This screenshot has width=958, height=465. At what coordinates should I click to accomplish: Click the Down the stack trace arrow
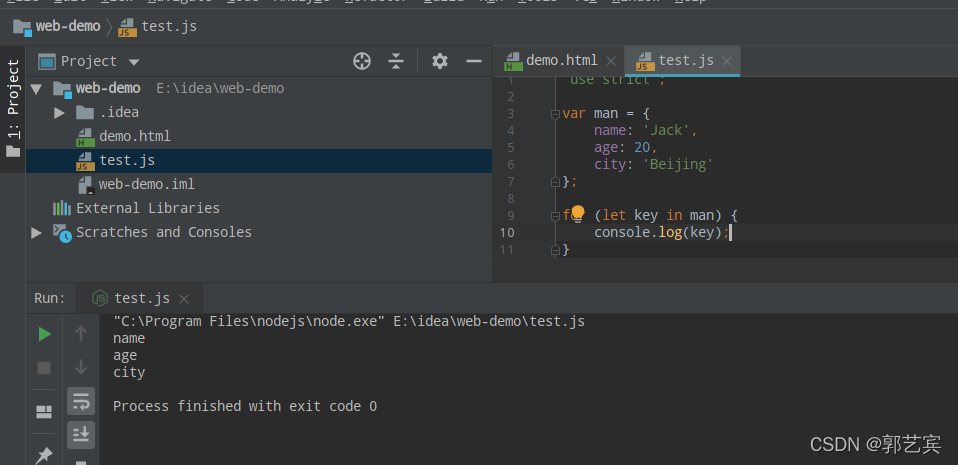click(81, 367)
